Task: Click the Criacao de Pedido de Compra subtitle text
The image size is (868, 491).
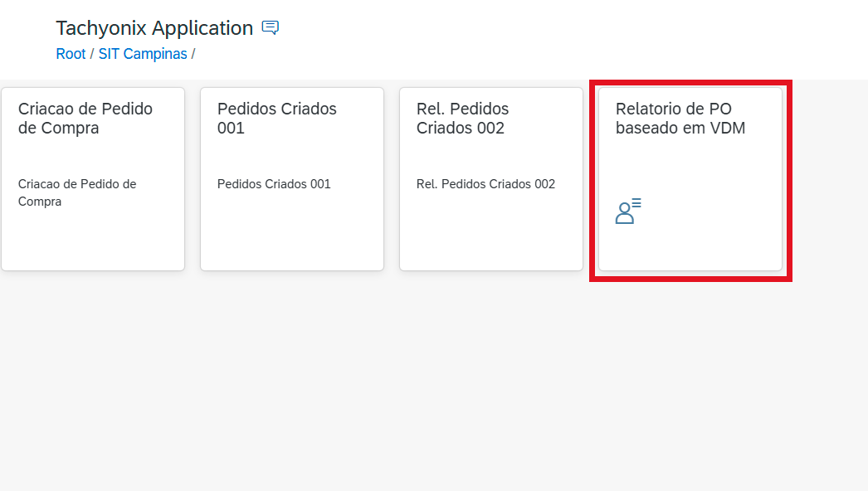Action: [77, 192]
